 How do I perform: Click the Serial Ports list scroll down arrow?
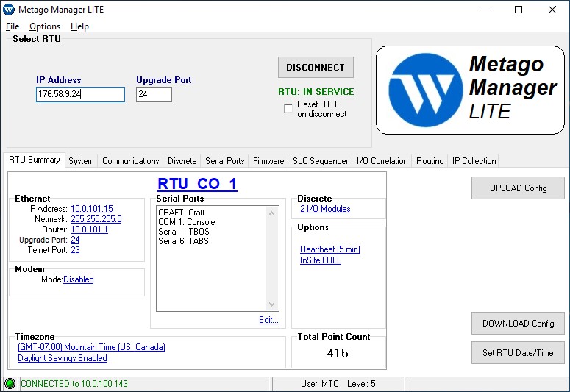click(272, 304)
